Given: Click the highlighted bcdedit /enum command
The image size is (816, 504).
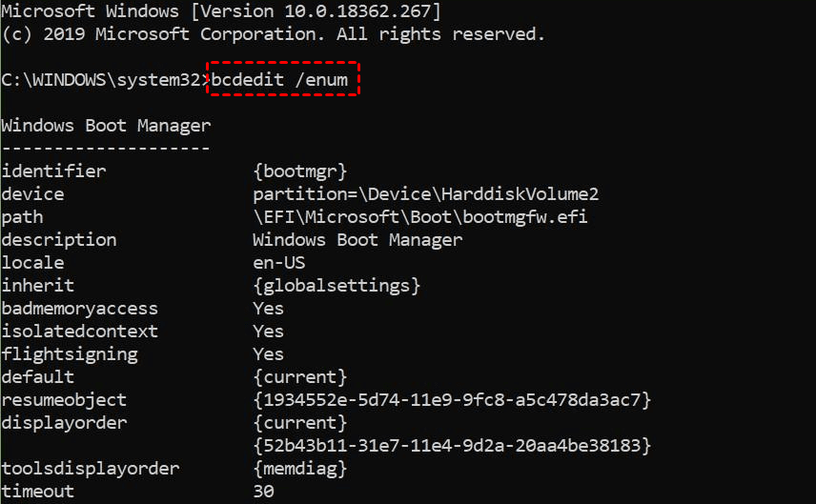Looking at the screenshot, I should 283,80.
